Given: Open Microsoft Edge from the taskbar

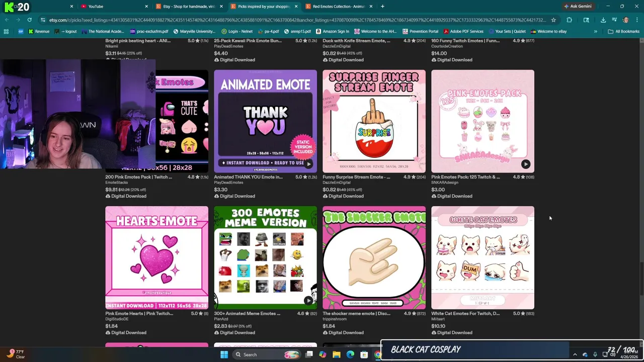Looking at the screenshot, I should click(350, 354).
